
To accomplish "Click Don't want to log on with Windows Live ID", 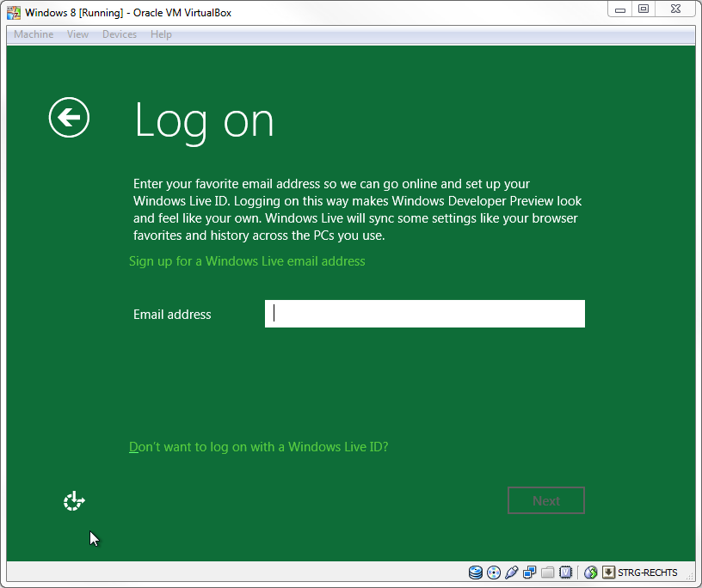I will pyautogui.click(x=258, y=447).
